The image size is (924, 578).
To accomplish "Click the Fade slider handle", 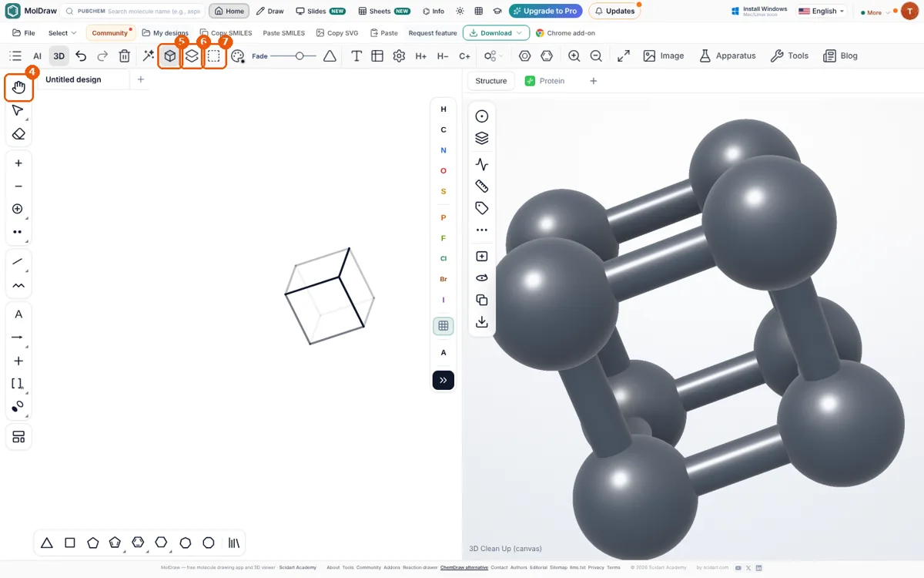I will (x=300, y=55).
